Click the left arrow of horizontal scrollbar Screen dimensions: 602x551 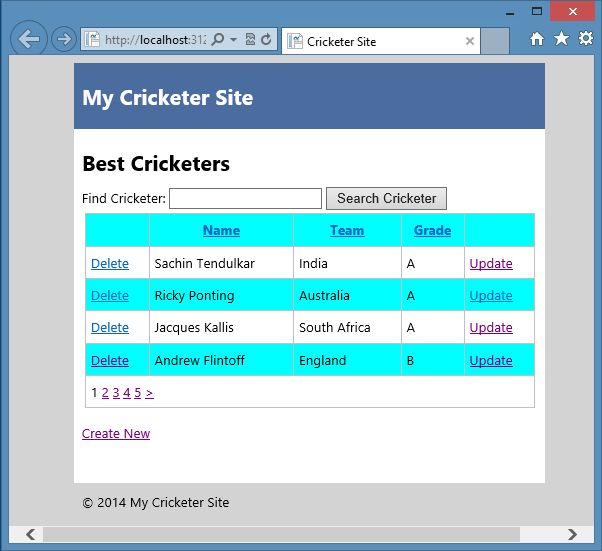pos(30,534)
